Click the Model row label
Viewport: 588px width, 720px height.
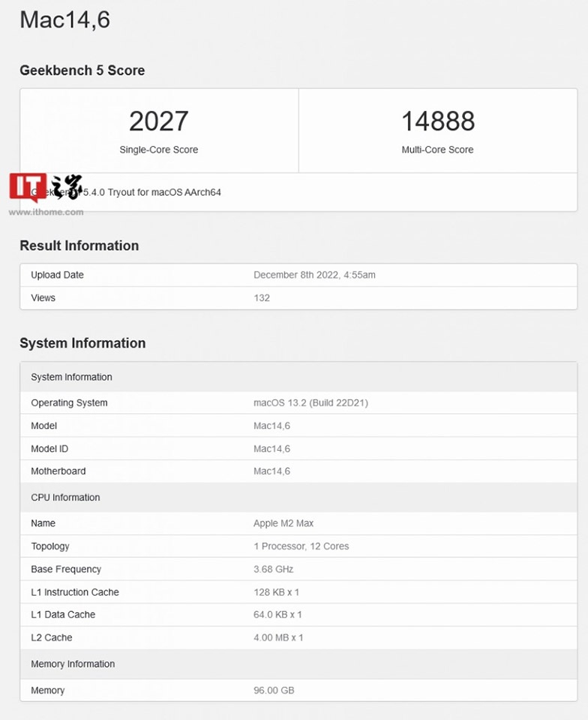point(44,426)
